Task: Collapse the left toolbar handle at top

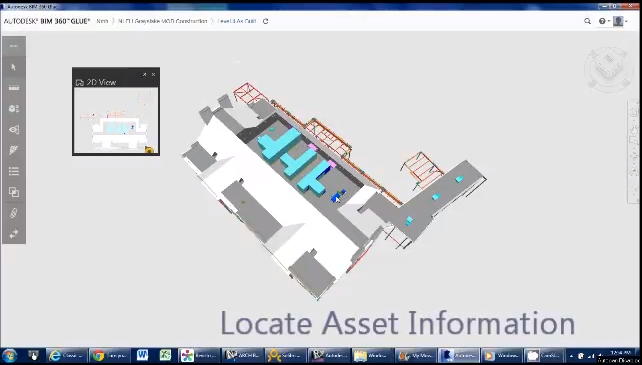Action: click(14, 46)
